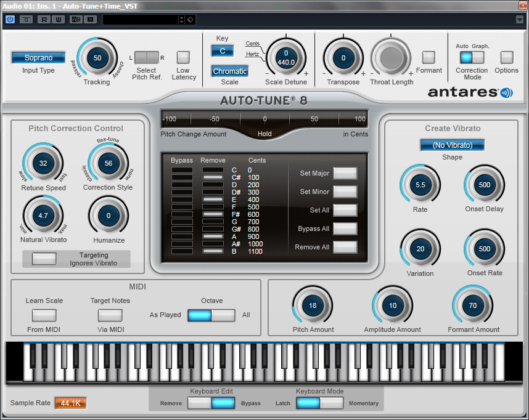Click the preset browser diamond icon
Image resolution: width=529 pixels, height=420 pixels.
[191, 20]
